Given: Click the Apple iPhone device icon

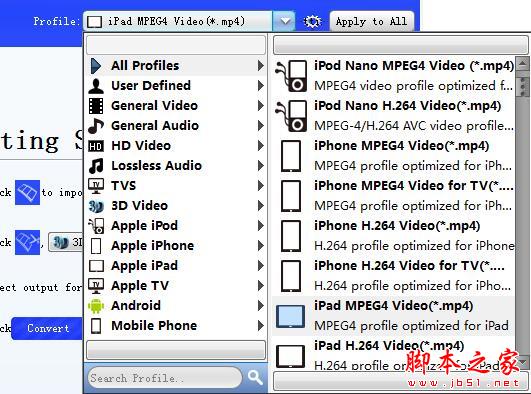Looking at the screenshot, I should (x=96, y=246).
